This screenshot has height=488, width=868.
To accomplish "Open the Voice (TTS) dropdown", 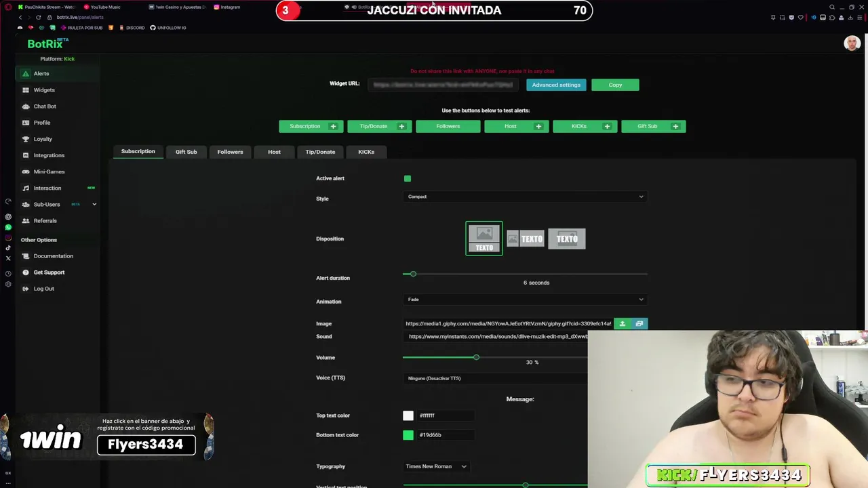I will pyautogui.click(x=495, y=378).
